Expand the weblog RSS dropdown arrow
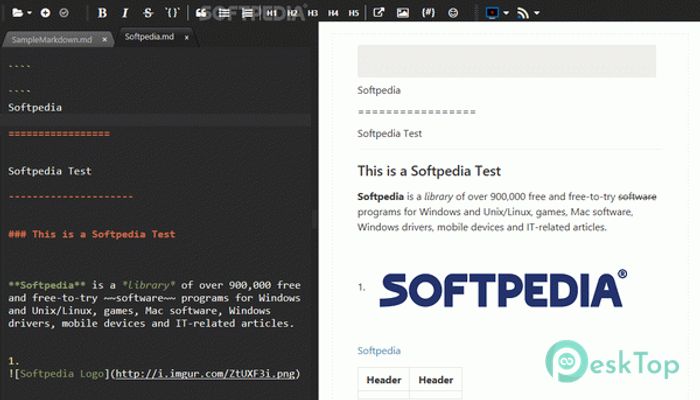This screenshot has width=700, height=400. click(x=537, y=13)
